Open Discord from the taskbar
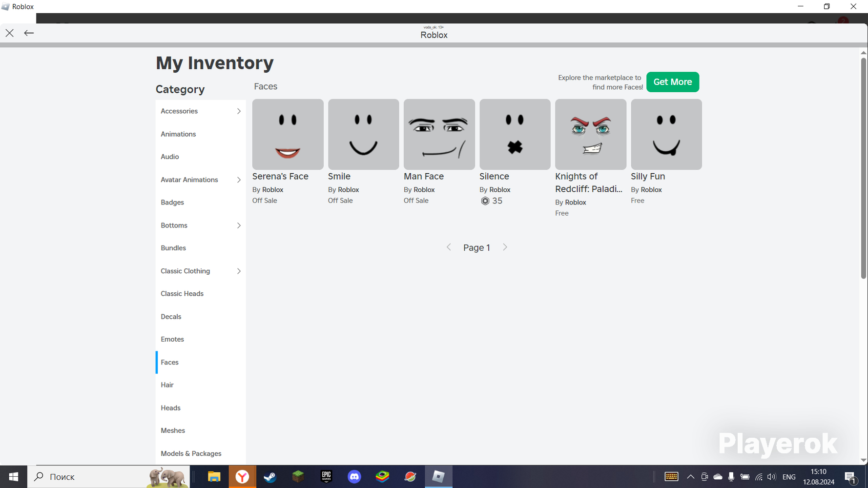Screen dimensions: 868x488 coord(354,477)
